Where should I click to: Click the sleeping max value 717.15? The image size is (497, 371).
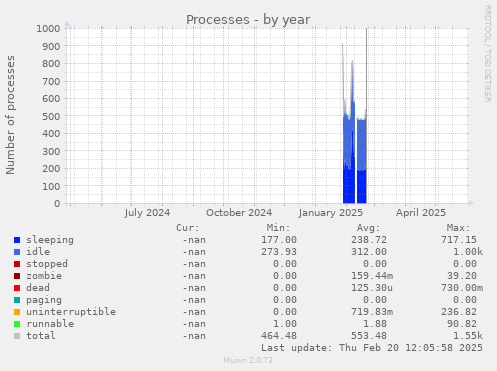[x=459, y=240]
